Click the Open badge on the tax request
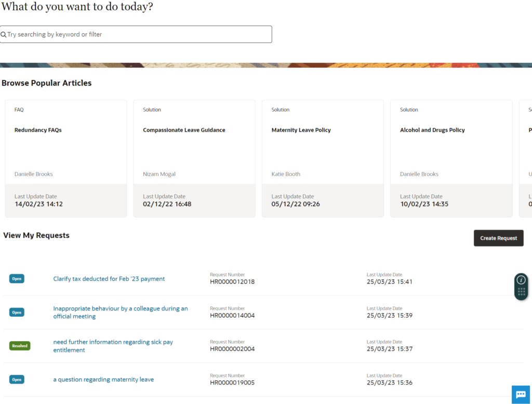Viewport: 532px width, 404px height. pos(16,278)
